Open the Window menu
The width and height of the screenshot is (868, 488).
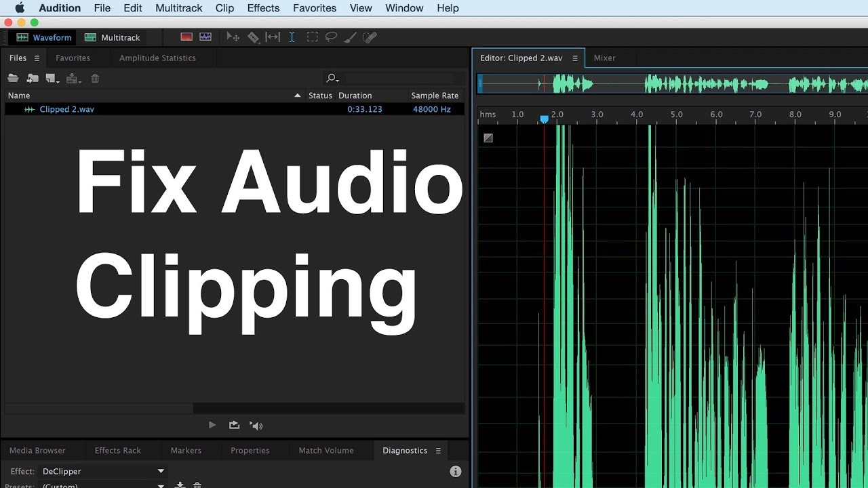click(x=403, y=8)
